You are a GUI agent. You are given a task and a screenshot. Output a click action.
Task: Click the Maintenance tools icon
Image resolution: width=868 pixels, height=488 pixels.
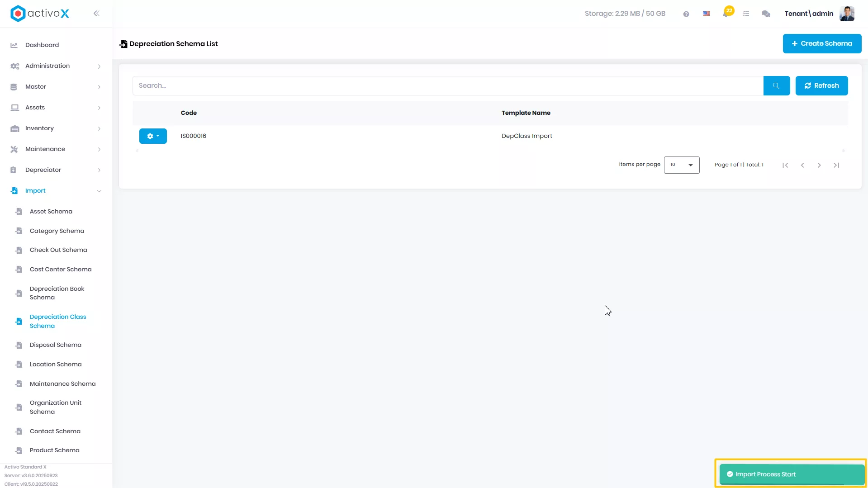point(14,149)
